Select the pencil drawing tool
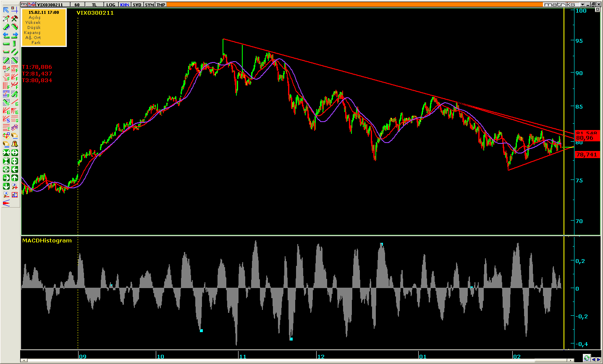This screenshot has width=603, height=364. click(x=6, y=18)
